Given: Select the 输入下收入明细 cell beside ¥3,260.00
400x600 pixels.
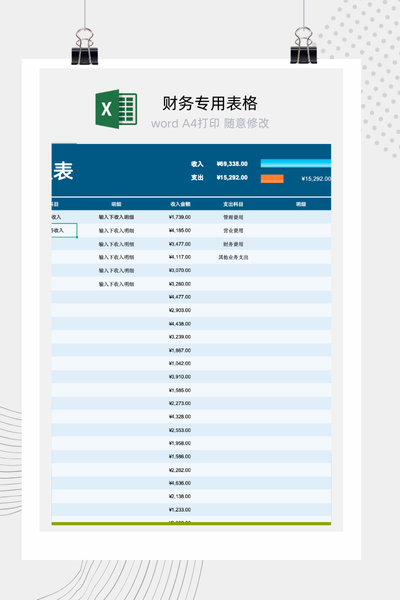Looking at the screenshot, I should pos(116,284).
